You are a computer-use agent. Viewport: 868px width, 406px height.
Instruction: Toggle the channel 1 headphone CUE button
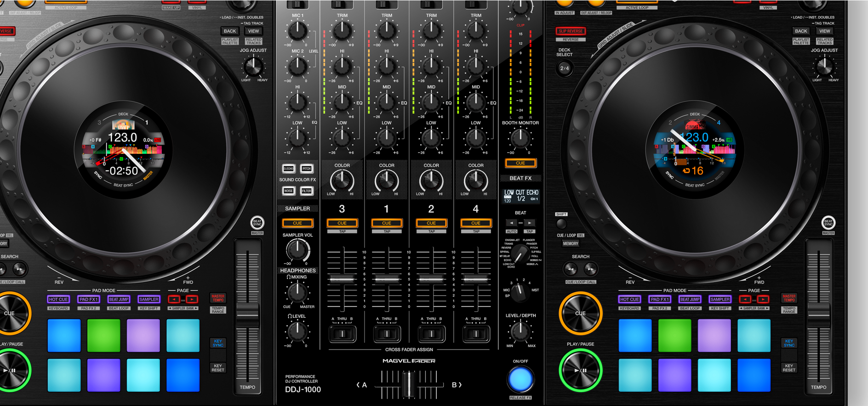pyautogui.click(x=387, y=223)
